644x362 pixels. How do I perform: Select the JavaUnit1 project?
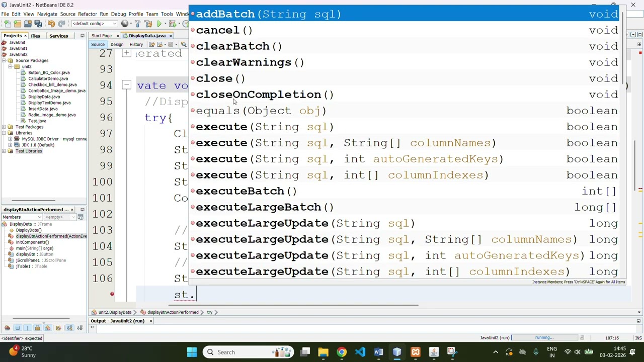click(x=18, y=48)
